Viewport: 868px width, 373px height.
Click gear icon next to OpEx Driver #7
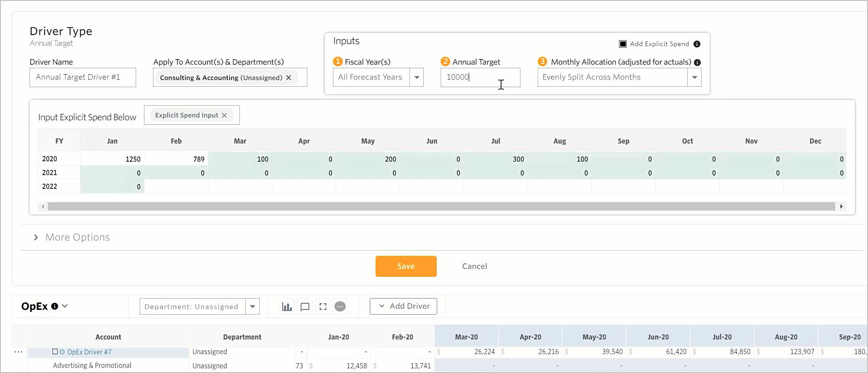(x=62, y=352)
